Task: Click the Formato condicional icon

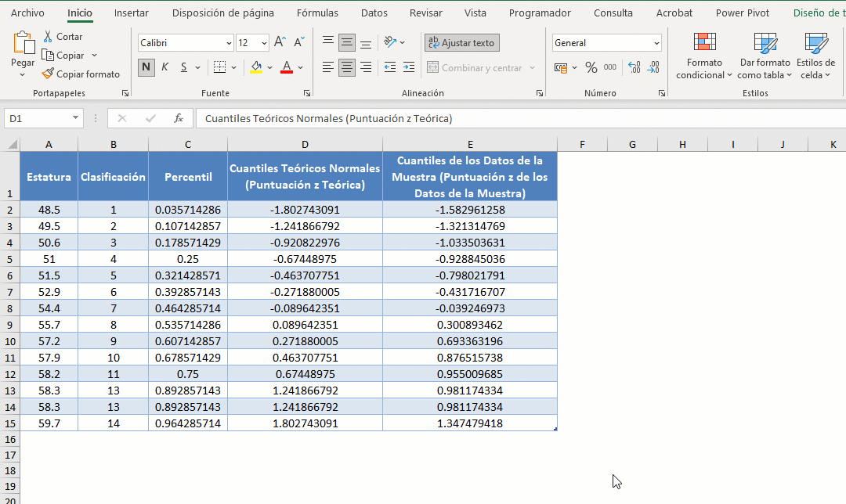Action: point(705,42)
